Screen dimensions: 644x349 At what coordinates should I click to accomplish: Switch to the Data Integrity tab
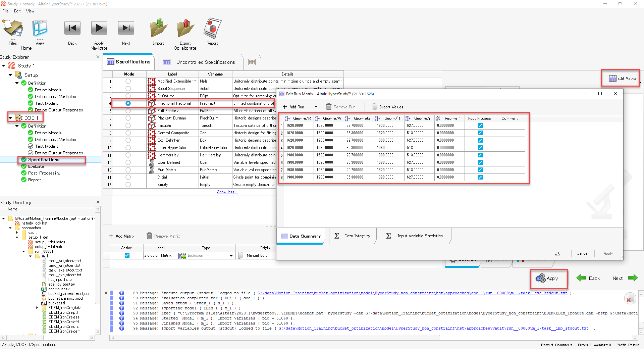click(353, 236)
